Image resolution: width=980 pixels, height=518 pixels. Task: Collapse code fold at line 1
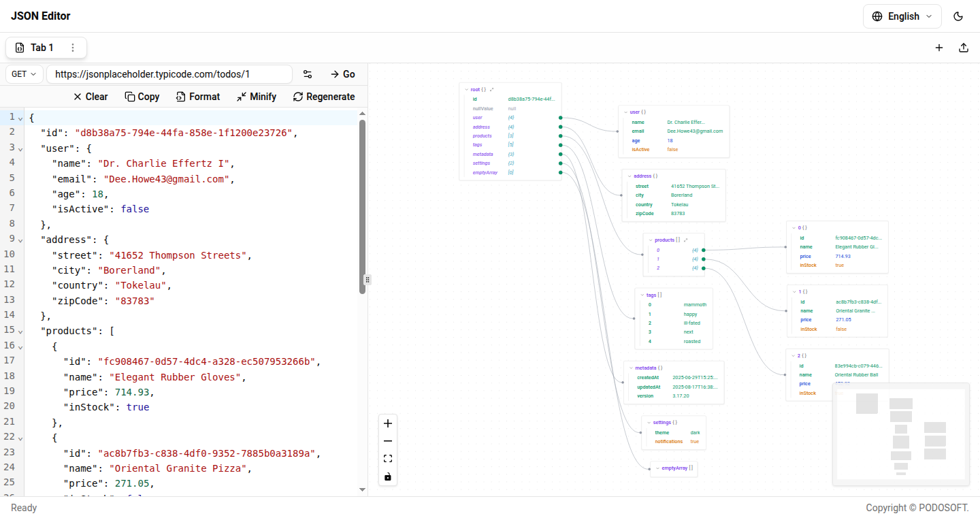(x=20, y=118)
